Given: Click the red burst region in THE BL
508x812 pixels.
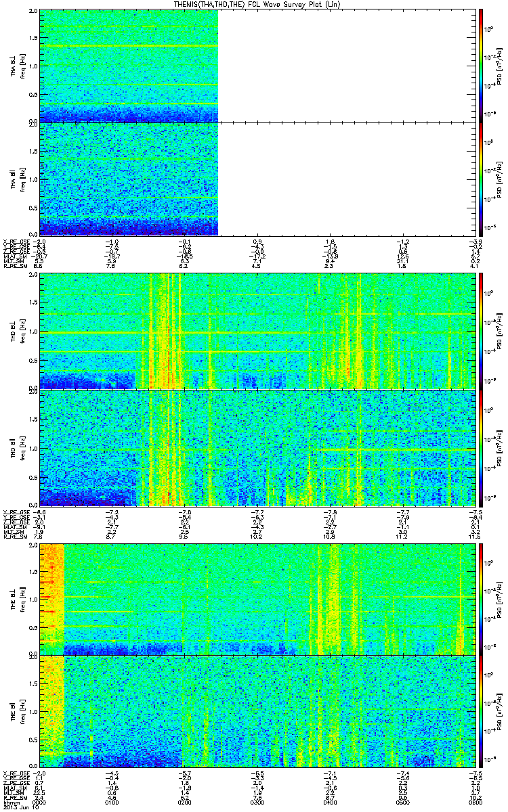Looking at the screenshot, I should (x=52, y=599).
